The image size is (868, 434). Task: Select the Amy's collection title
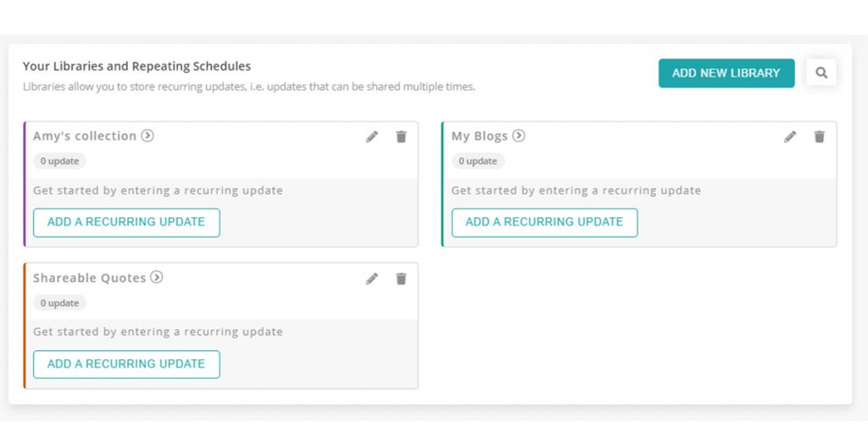coord(85,136)
